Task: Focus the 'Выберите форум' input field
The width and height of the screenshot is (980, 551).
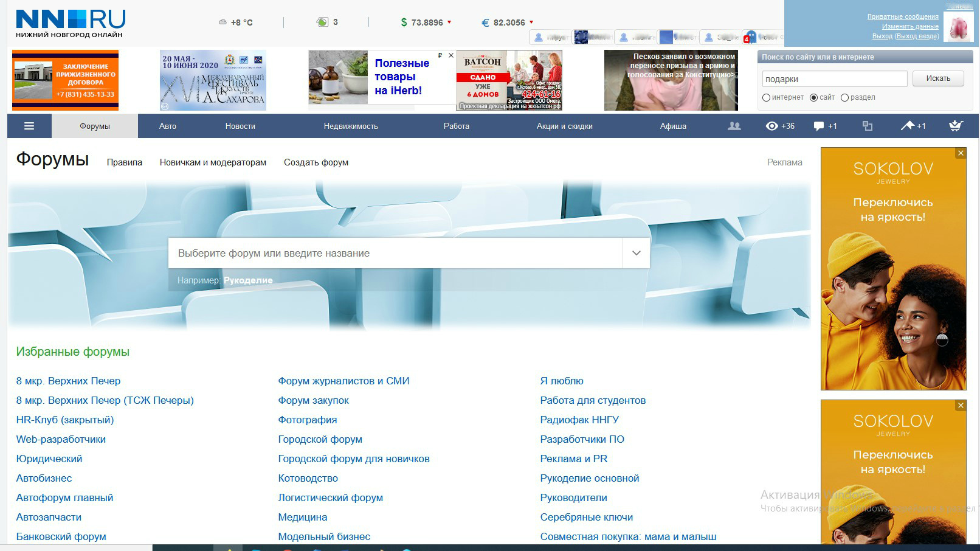Action: 395,253
